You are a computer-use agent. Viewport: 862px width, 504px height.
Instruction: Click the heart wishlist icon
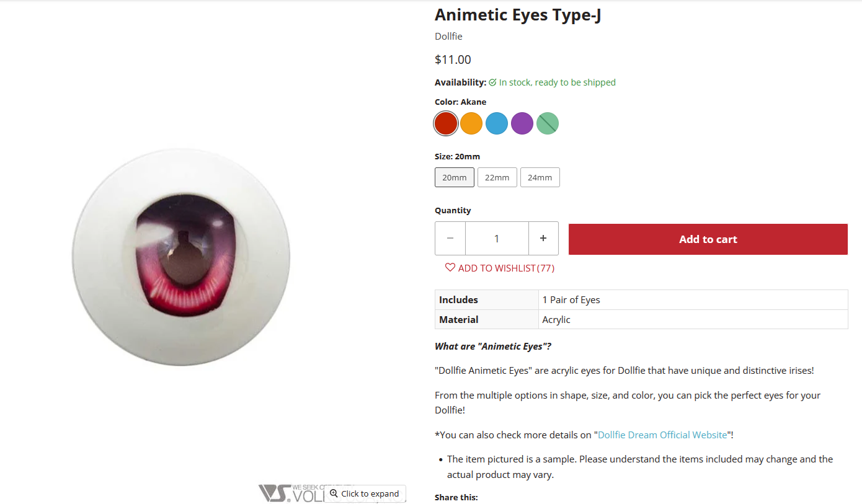(450, 268)
